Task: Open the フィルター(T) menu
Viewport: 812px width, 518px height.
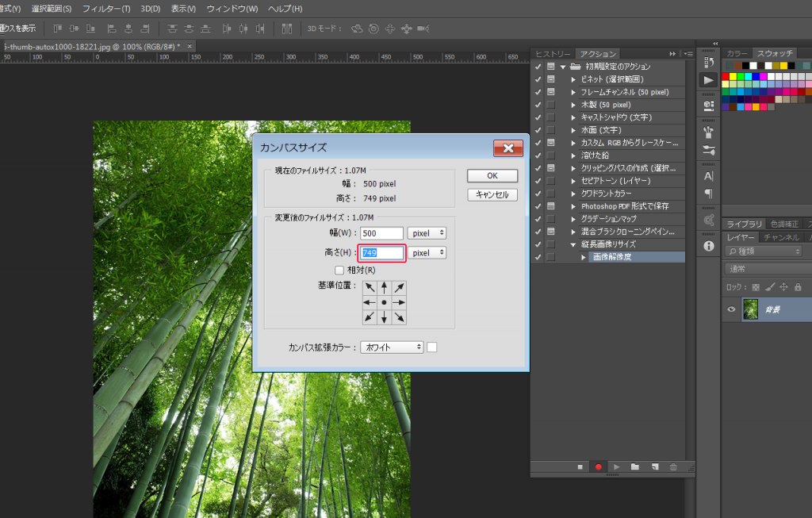Action: click(x=106, y=9)
